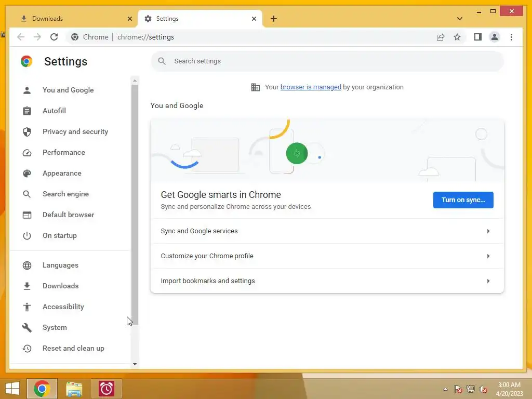Click the Search engine magnifier icon
The image size is (532, 399).
pos(27,194)
